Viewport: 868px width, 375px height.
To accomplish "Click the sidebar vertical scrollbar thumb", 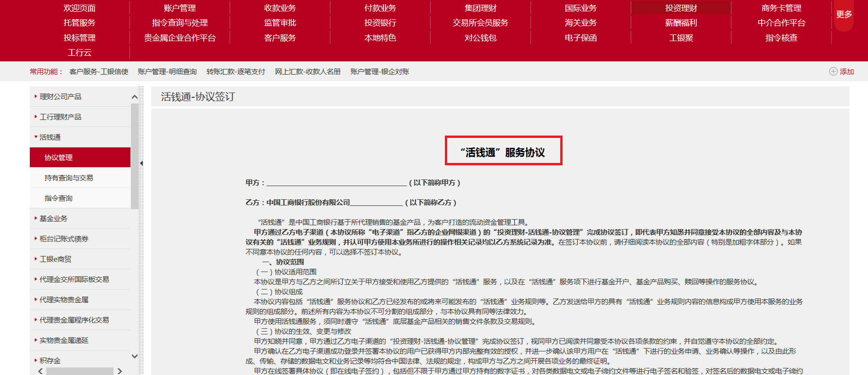I will (x=135, y=156).
